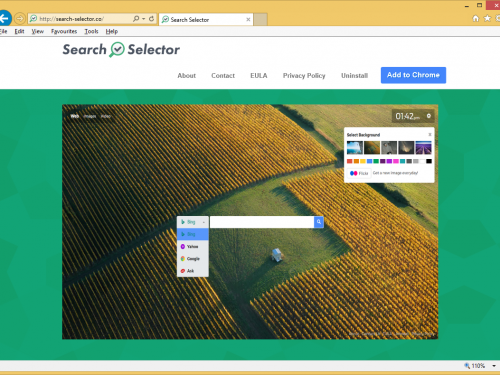This screenshot has width=500, height=375.
Task: Open the View menu
Action: pyautogui.click(x=38, y=31)
